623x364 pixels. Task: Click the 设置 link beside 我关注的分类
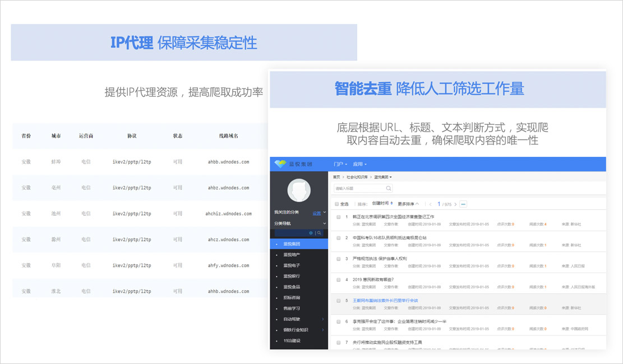(317, 213)
